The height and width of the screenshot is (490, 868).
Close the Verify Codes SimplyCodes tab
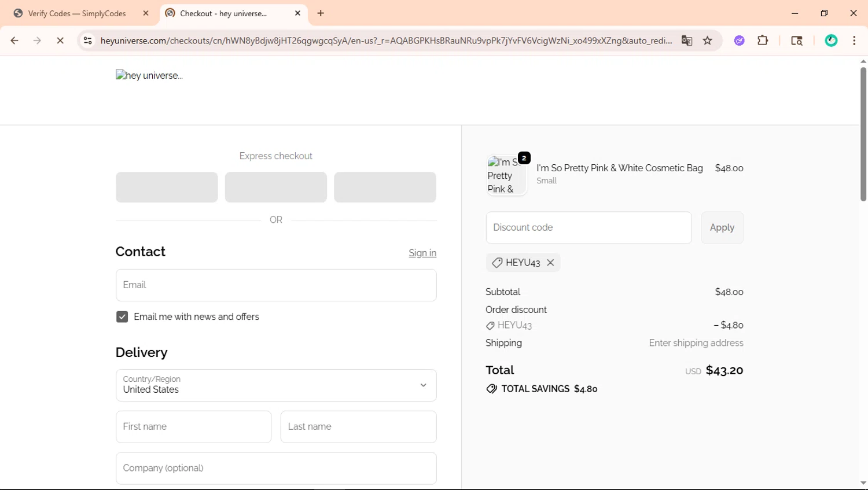coord(146,13)
